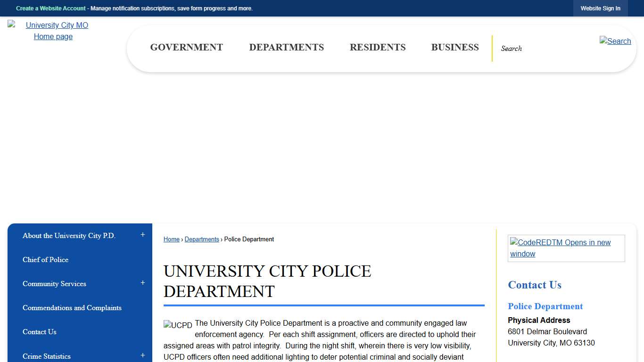Expand About the University City P.D. section
Screen dimensions: 644x362
coord(142,235)
